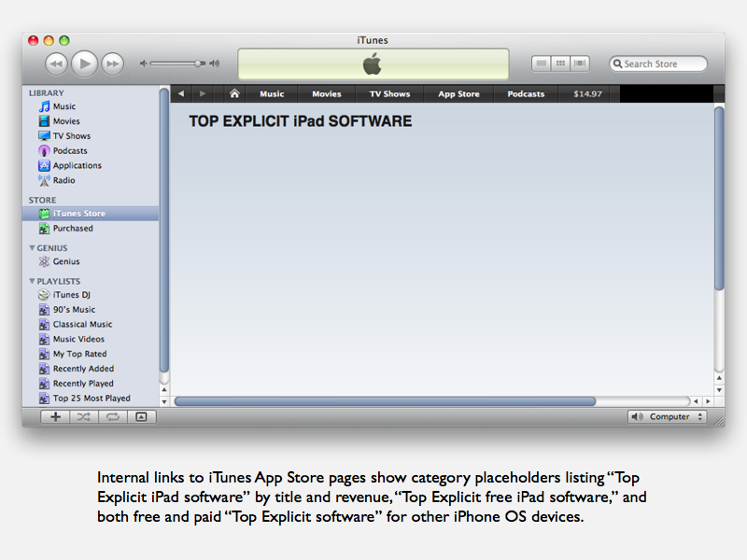
Task: Select Podcasts in the Library sidebar
Action: pos(91,150)
